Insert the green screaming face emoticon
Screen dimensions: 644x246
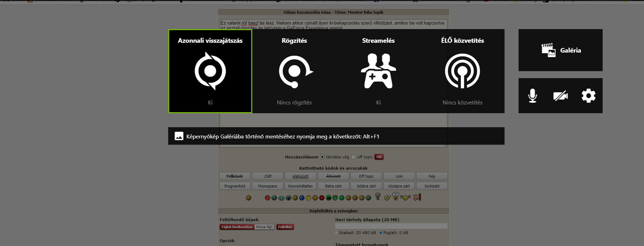coord(329,198)
